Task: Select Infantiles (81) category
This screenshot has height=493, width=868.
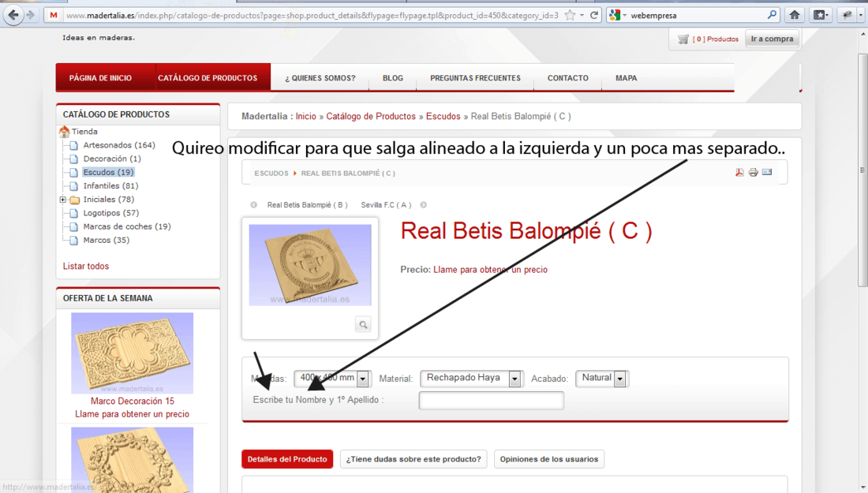Action: click(x=110, y=186)
